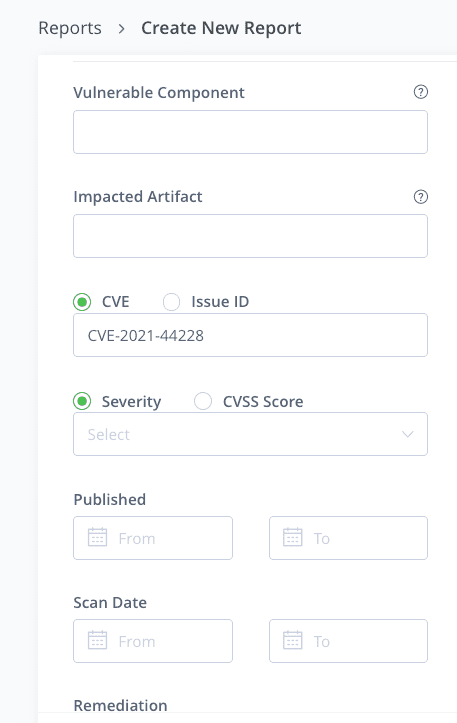Click Create New Report breadcrumb
Screen dimensions: 457x723
[x=221, y=28]
